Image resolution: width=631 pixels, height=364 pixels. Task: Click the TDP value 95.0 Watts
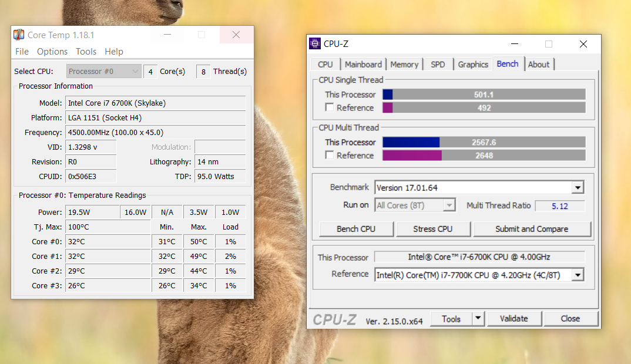[220, 176]
